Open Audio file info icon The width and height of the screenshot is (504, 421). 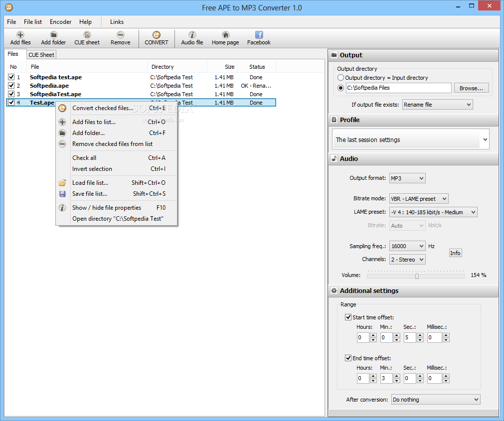click(x=192, y=35)
